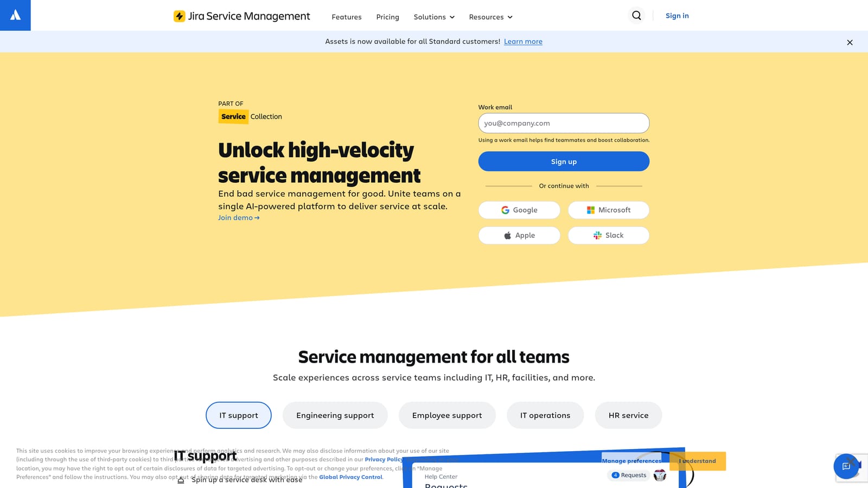Click Manage preferences in cookie notice
The height and width of the screenshot is (488, 868).
tap(631, 461)
